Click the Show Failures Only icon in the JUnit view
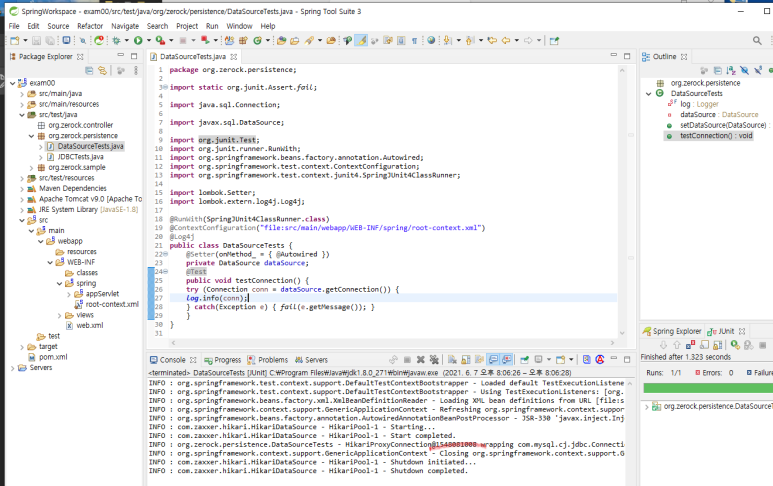This screenshot has width=773, height=486. click(691, 345)
